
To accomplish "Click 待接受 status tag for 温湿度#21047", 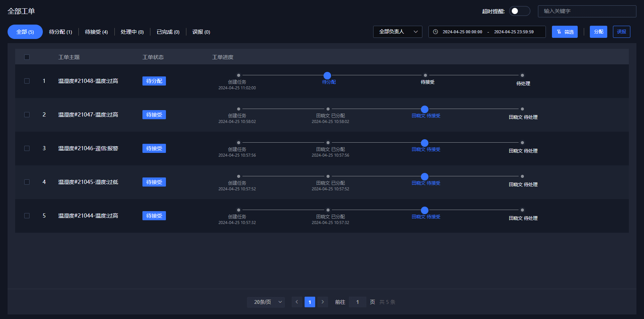I will click(x=154, y=115).
